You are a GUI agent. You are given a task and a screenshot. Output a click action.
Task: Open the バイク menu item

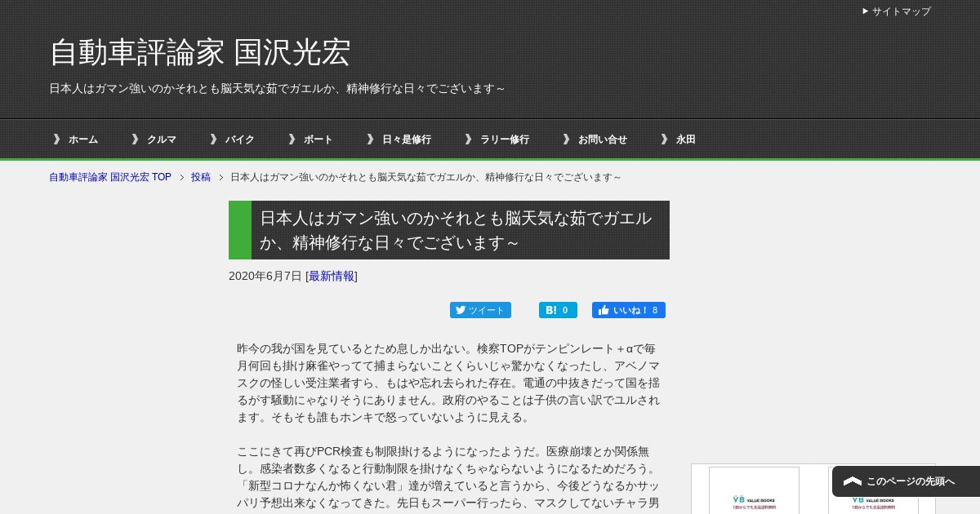tap(232, 140)
